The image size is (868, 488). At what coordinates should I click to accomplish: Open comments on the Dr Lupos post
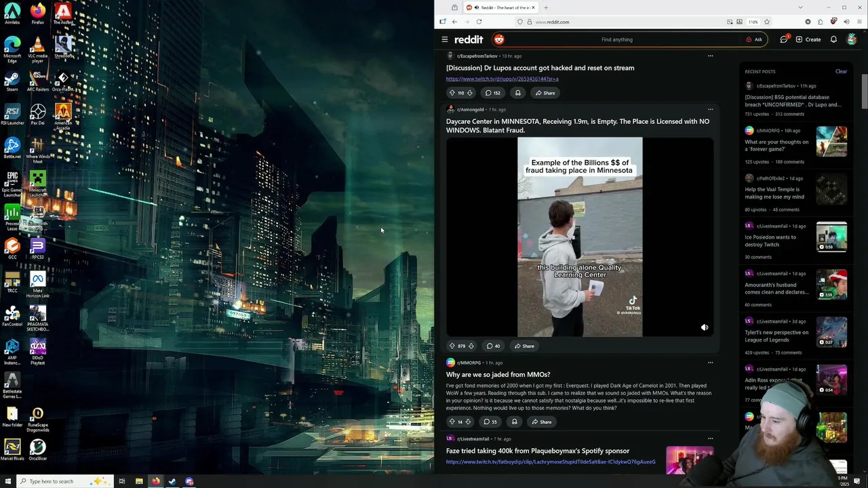pyautogui.click(x=492, y=93)
